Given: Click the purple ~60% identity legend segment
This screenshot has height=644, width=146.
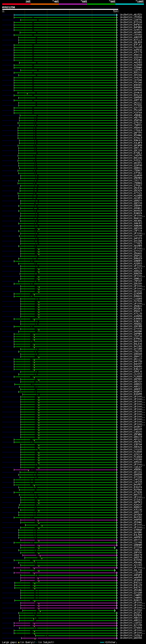Looking at the screenshot, I should tap(73, 4).
